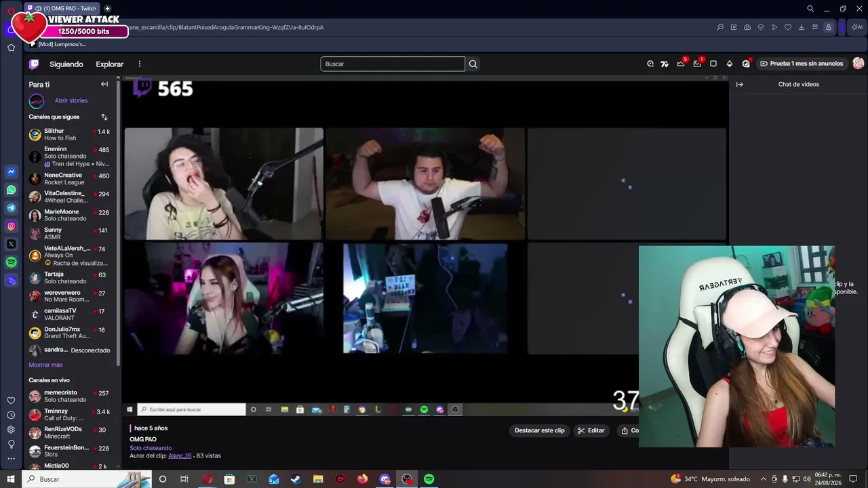Open Steam from the Windows taskbar

tap(296, 479)
